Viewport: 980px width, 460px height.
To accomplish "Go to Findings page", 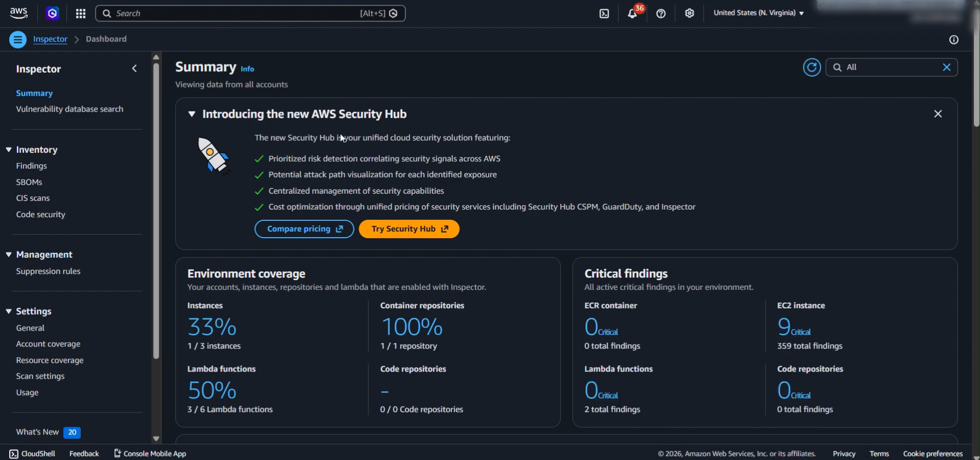I will click(31, 166).
